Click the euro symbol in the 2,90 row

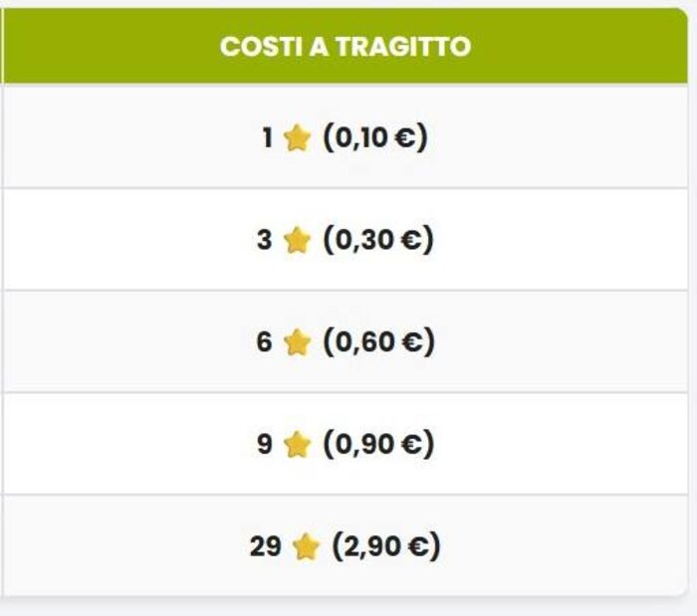[x=418, y=546]
